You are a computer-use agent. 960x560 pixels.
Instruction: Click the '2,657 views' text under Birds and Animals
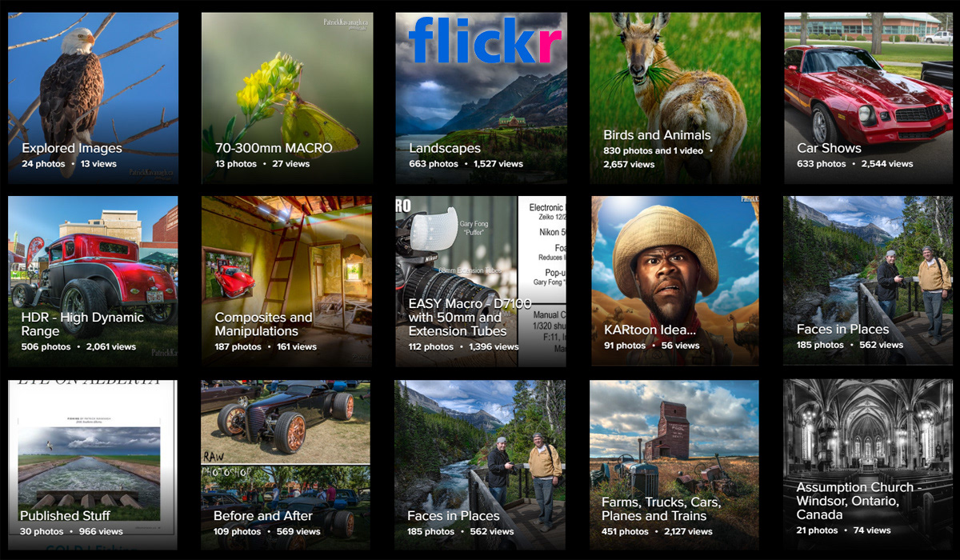[629, 165]
